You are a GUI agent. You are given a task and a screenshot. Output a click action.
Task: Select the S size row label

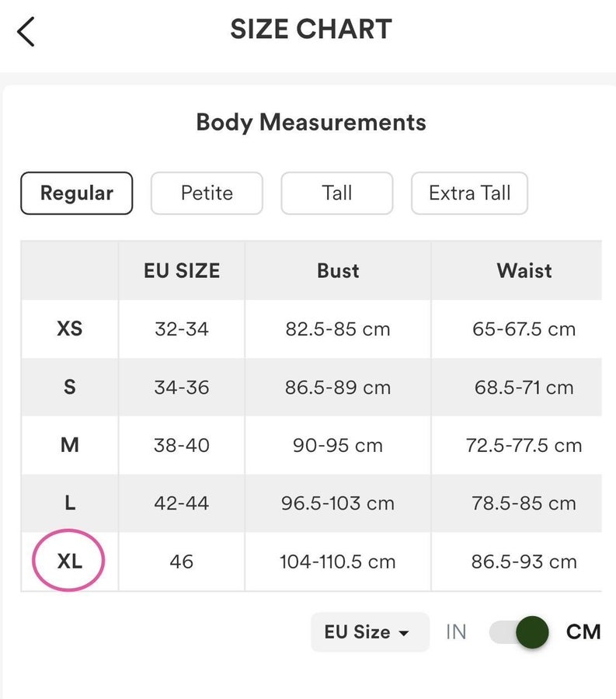click(70, 387)
